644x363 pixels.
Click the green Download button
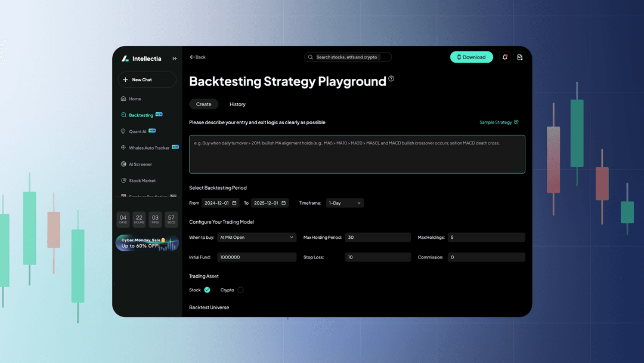point(471,57)
